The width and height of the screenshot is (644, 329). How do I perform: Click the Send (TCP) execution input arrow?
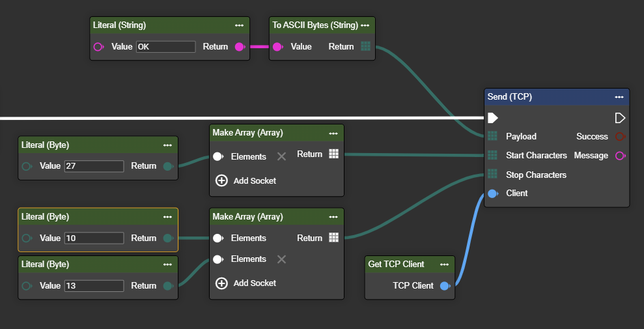[x=493, y=118]
